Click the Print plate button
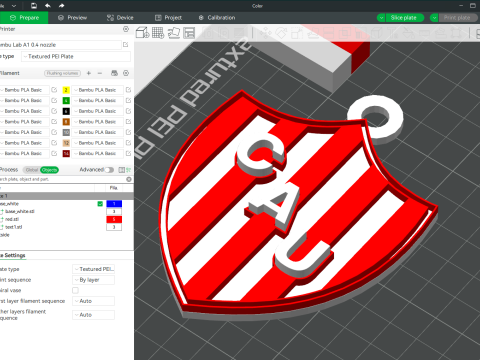This screenshot has width=480, height=360. 459,18
